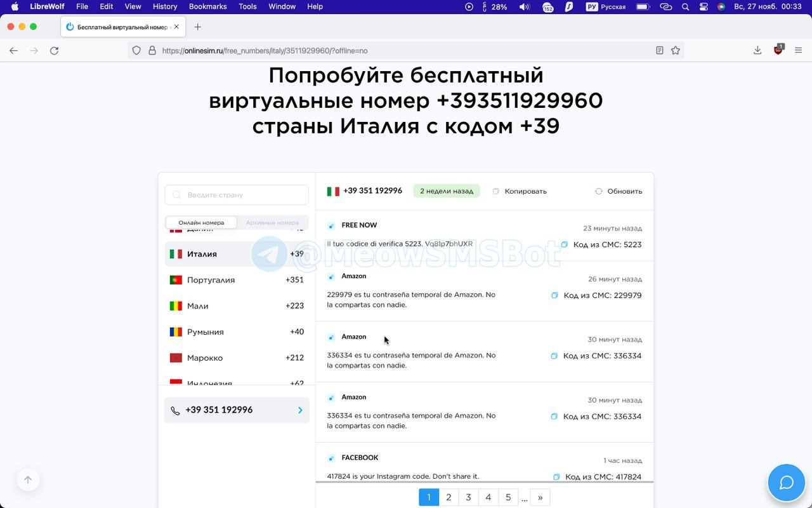Image resolution: width=812 pixels, height=508 pixels.
Task: Select Мали in country list
Action: tap(237, 306)
